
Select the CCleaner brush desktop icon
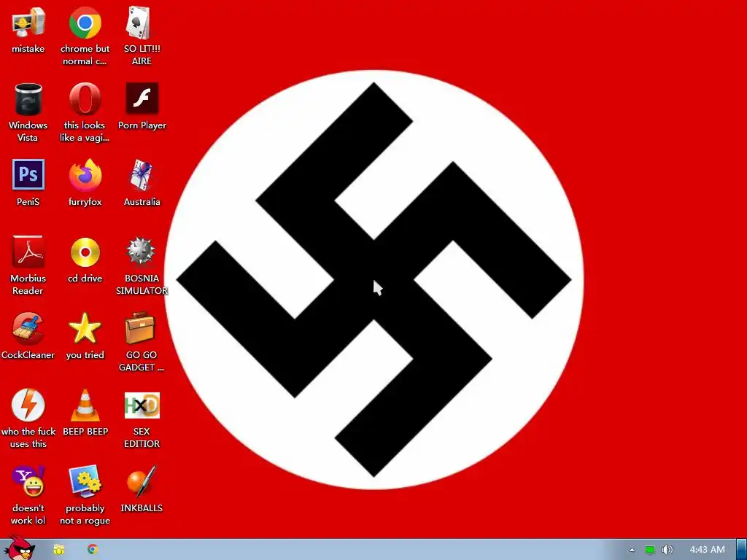(28, 329)
